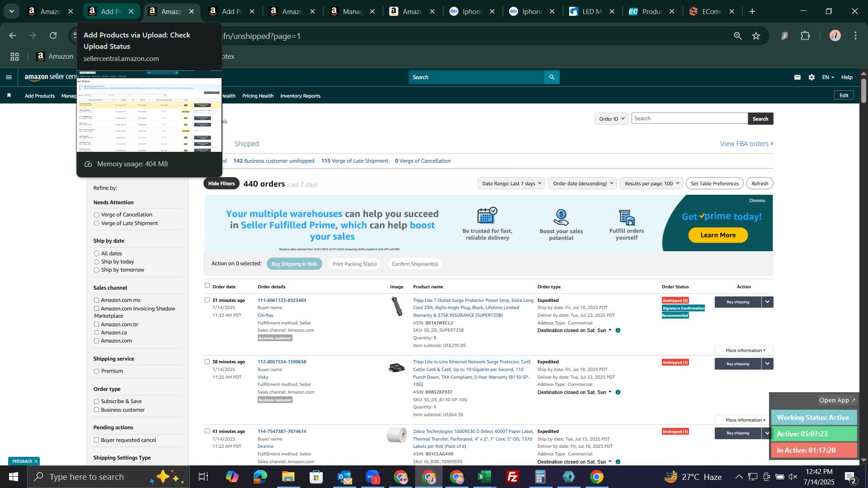Open the Chrome profile avatar
Screen dimensions: 868x488
tap(835, 36)
